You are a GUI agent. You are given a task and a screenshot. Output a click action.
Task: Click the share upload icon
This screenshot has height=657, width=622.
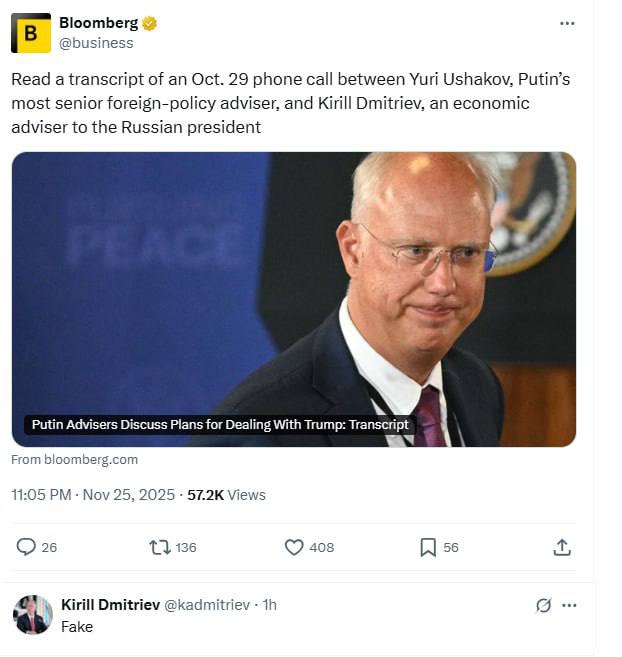pos(562,547)
